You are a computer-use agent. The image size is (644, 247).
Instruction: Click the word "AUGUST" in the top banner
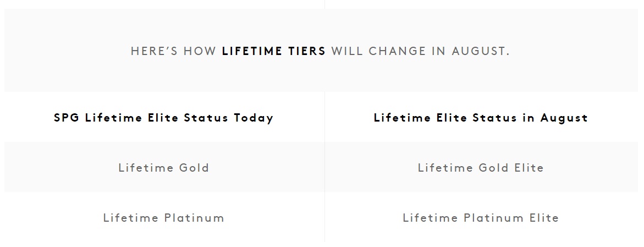click(x=480, y=51)
